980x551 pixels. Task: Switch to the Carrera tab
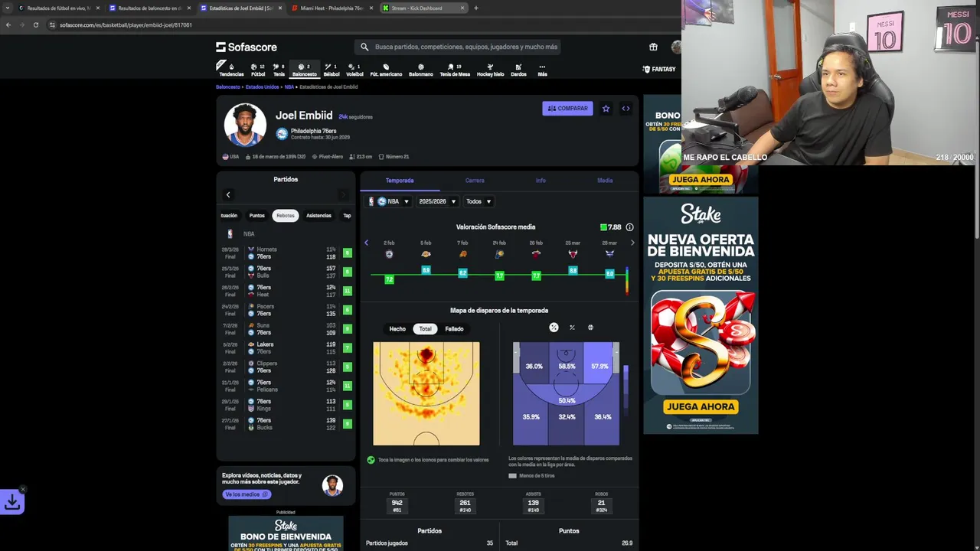coord(475,181)
